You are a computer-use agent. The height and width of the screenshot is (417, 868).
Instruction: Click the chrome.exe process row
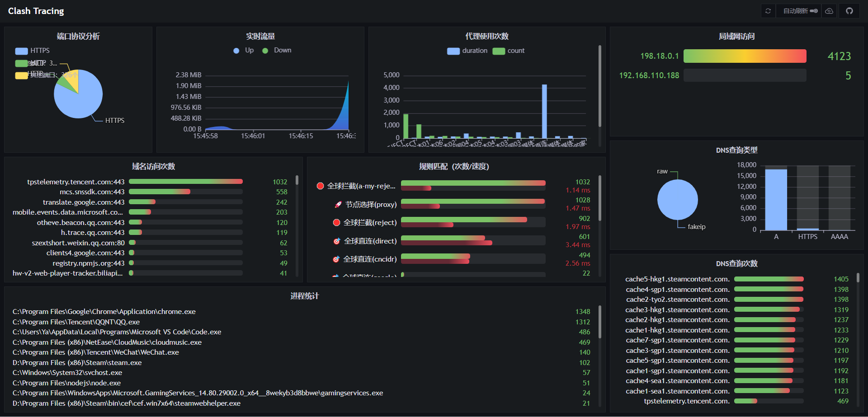click(302, 312)
